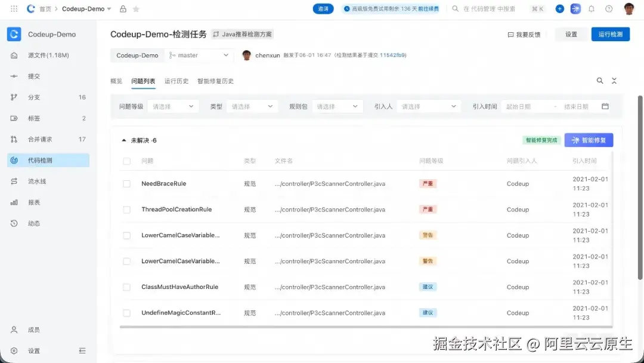Open the AI assistant sparkle icon
644x363 pixels.
pos(575,8)
